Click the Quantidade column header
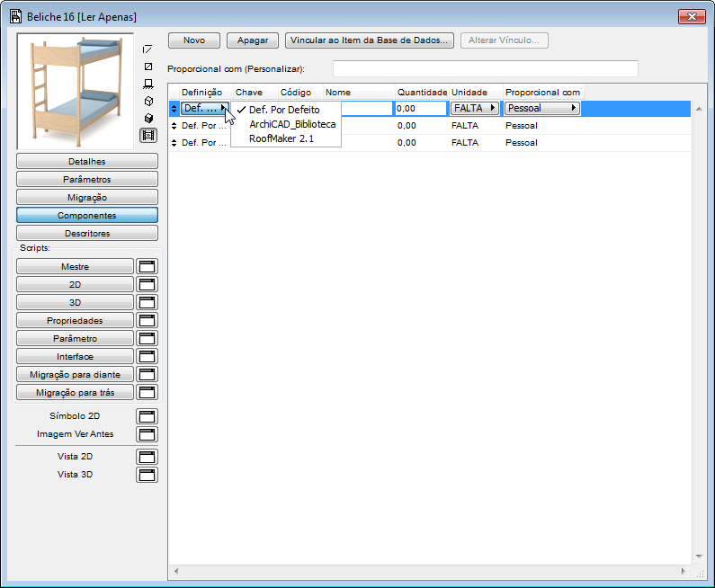715x588 pixels. [x=422, y=92]
